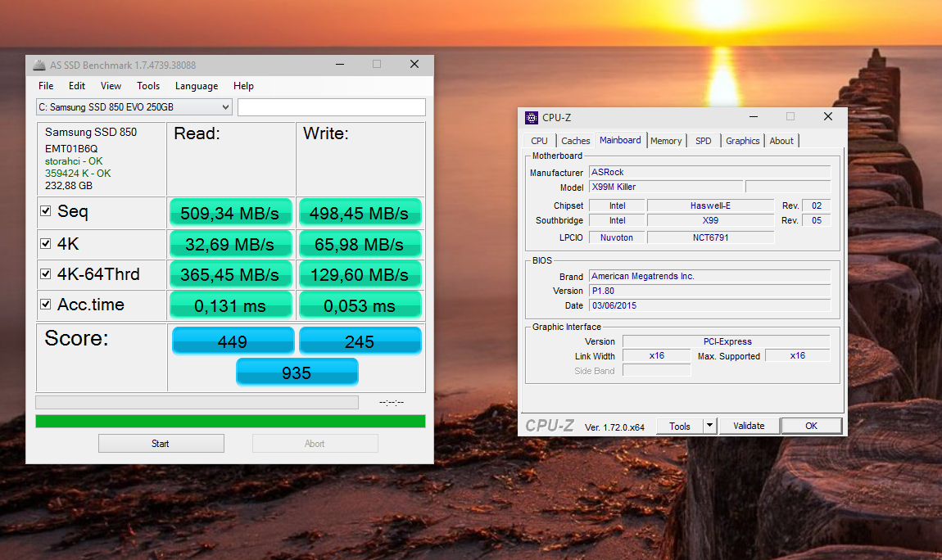942x560 pixels.
Task: Click the firmware text EMT01B6Q
Action: 71,148
